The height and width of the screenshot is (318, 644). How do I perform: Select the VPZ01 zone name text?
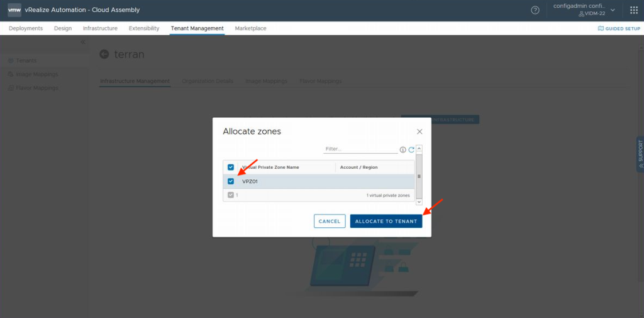point(250,181)
